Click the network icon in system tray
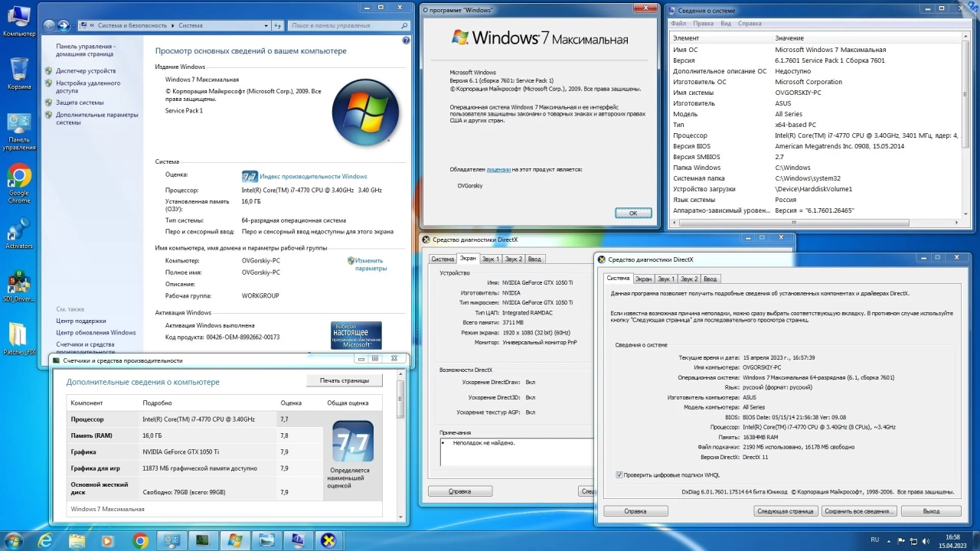Viewport: 980px width, 551px height. tap(913, 540)
